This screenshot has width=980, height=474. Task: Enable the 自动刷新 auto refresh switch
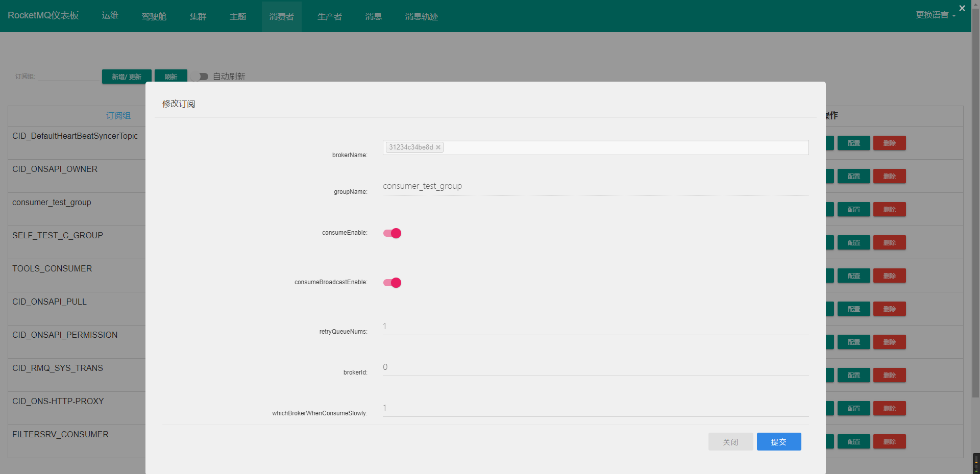coord(201,77)
